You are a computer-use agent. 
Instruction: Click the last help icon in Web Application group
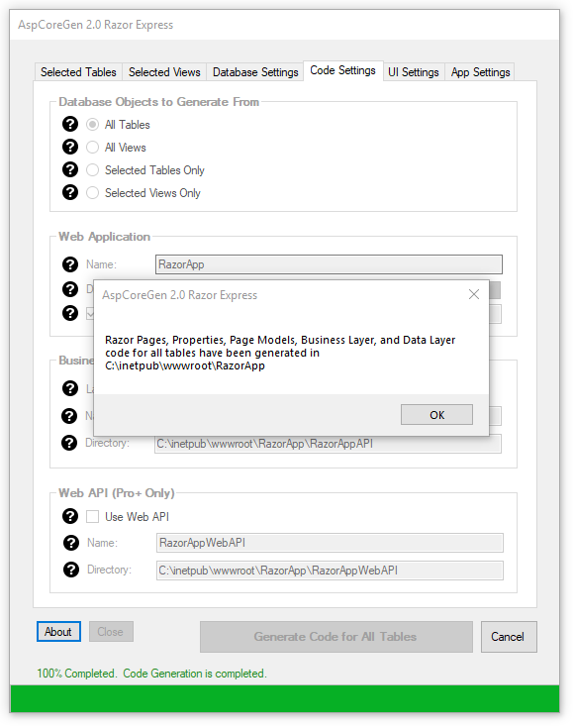click(70, 313)
